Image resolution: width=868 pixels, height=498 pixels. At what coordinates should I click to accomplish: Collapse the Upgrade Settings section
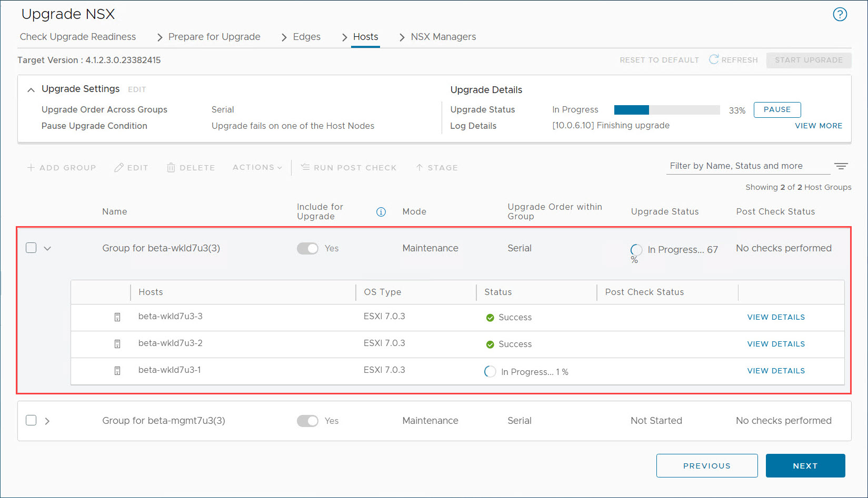31,90
